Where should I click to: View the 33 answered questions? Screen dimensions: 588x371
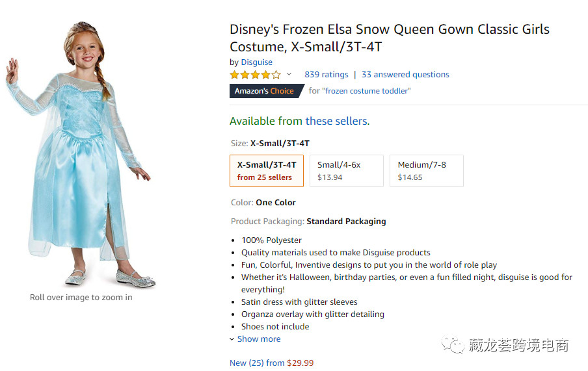coord(405,75)
